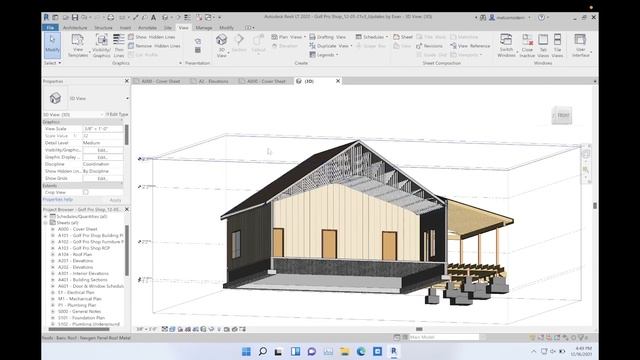Click Close Inactive views button
This screenshot has height=360, width=640.
click(527, 45)
